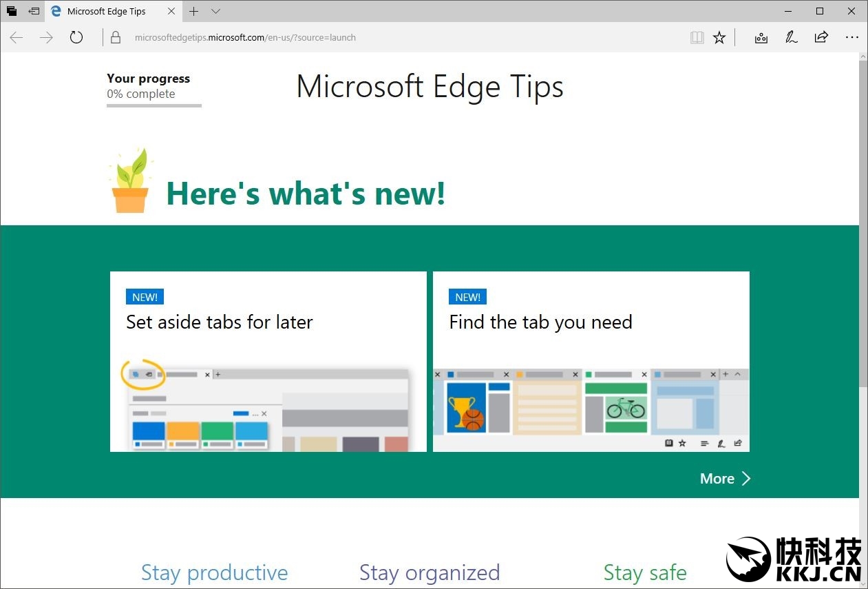Click set aside tabs illustration thumbnail

click(268, 405)
